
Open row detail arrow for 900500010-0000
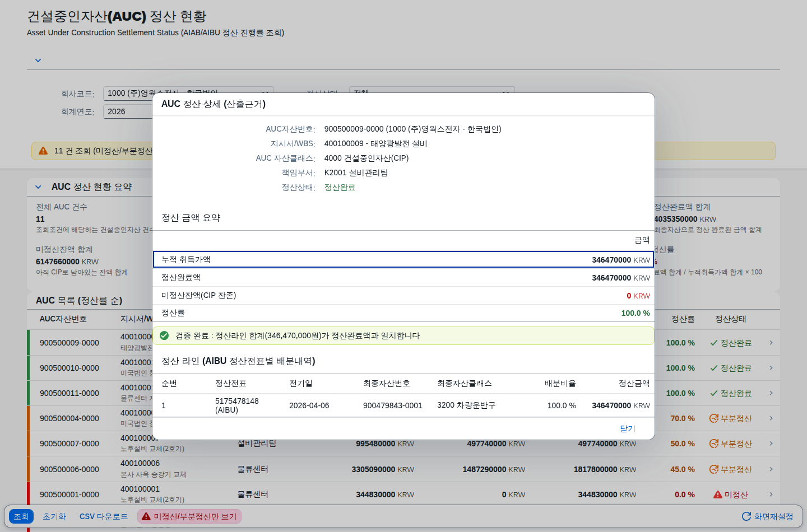pos(771,368)
